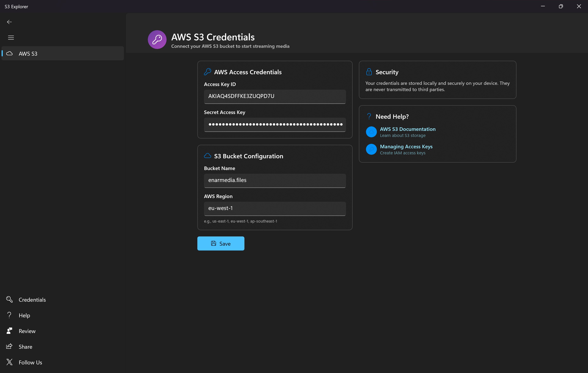
Task: Click the 'Bucket Name' label
Action: click(219, 168)
